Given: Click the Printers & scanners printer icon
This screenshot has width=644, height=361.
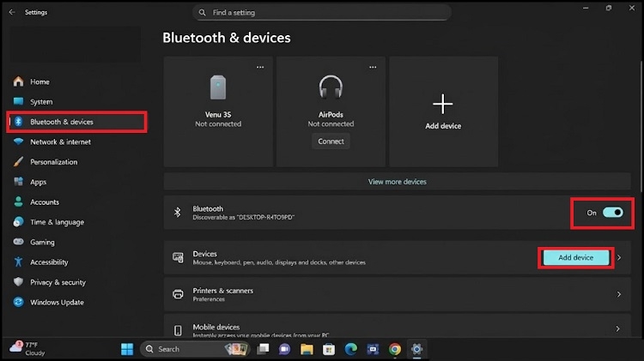Looking at the screenshot, I should 178,294.
